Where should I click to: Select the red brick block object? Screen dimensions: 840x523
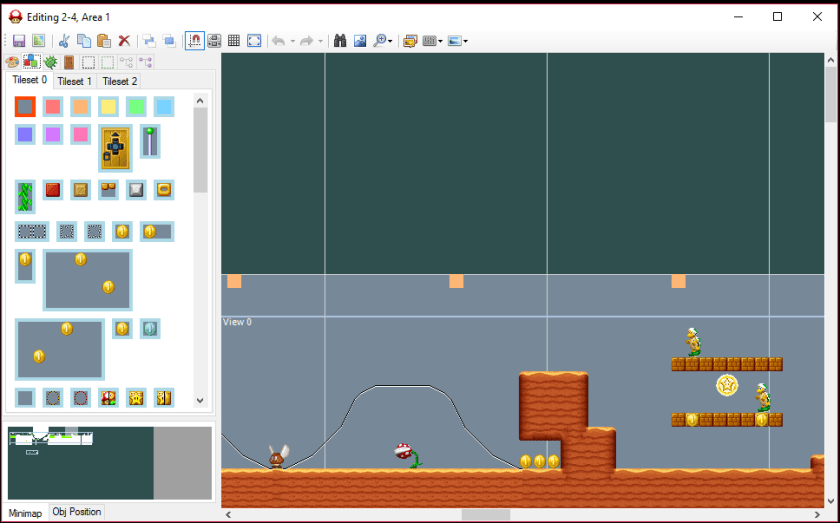coord(53,189)
